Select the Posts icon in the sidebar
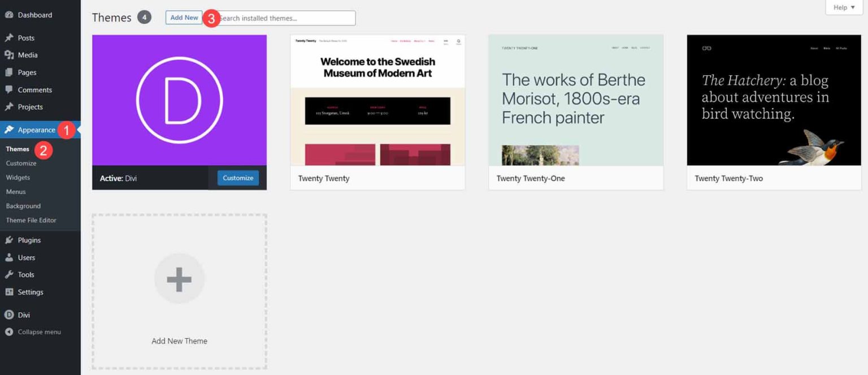The width and height of the screenshot is (868, 375). (9, 37)
